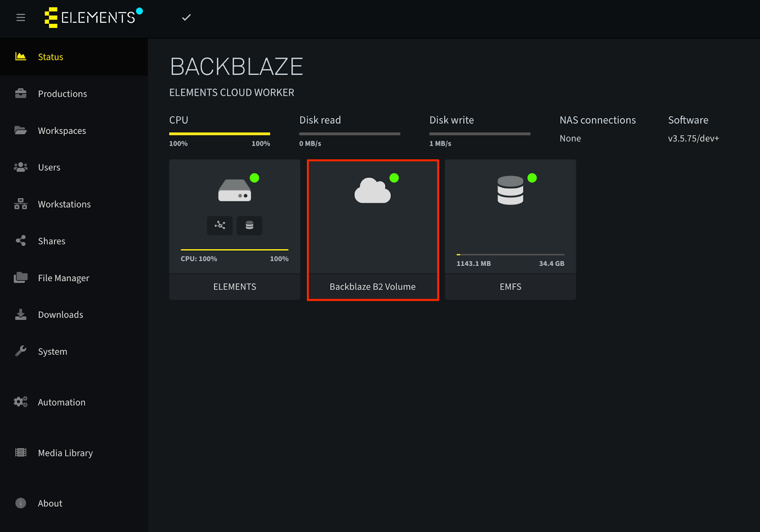Open System settings entry
The height and width of the screenshot is (532, 760).
[74, 351]
